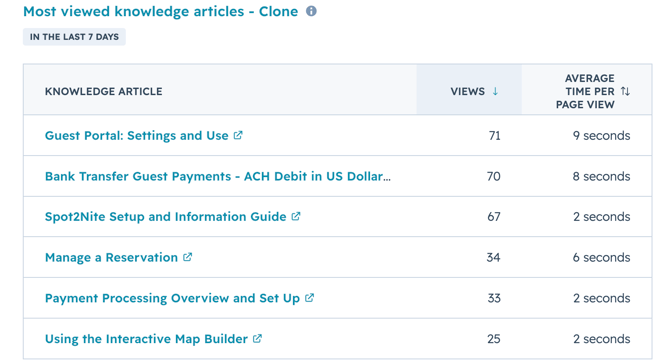Screen dimensions: 670x362
Task: Click sort arrows for Average Time Per Page View
Action: tap(625, 91)
